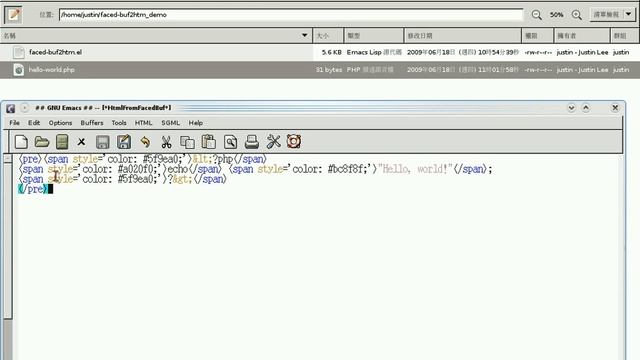Open the Emacs window menu icon in title bar

[11, 108]
